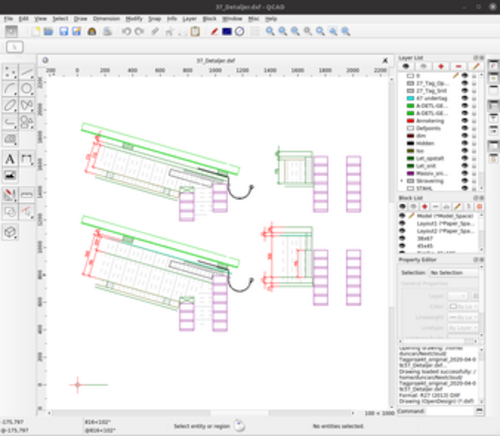
Task: Select the Text tool letter A
Action: coord(10,159)
